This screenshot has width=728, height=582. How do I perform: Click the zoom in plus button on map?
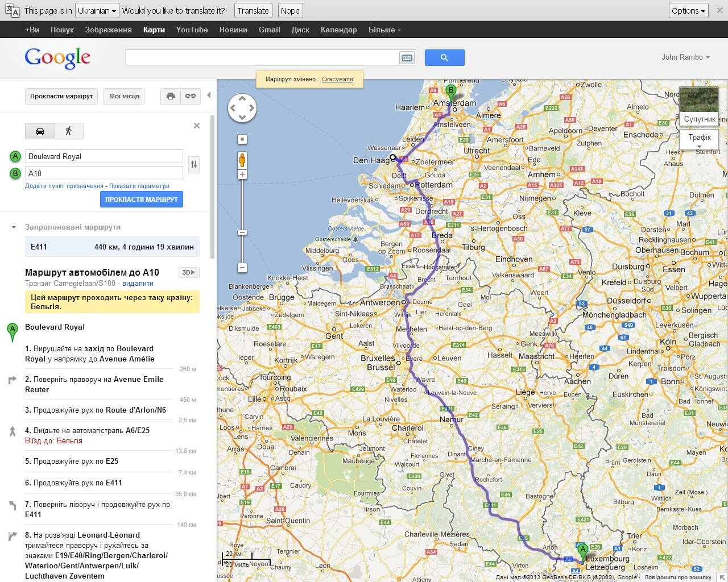[x=242, y=175]
